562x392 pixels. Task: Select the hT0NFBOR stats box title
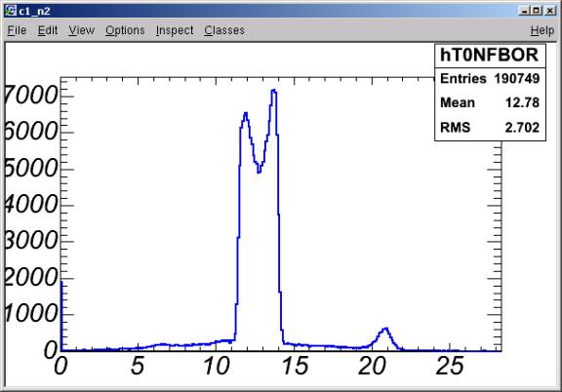tap(490, 56)
